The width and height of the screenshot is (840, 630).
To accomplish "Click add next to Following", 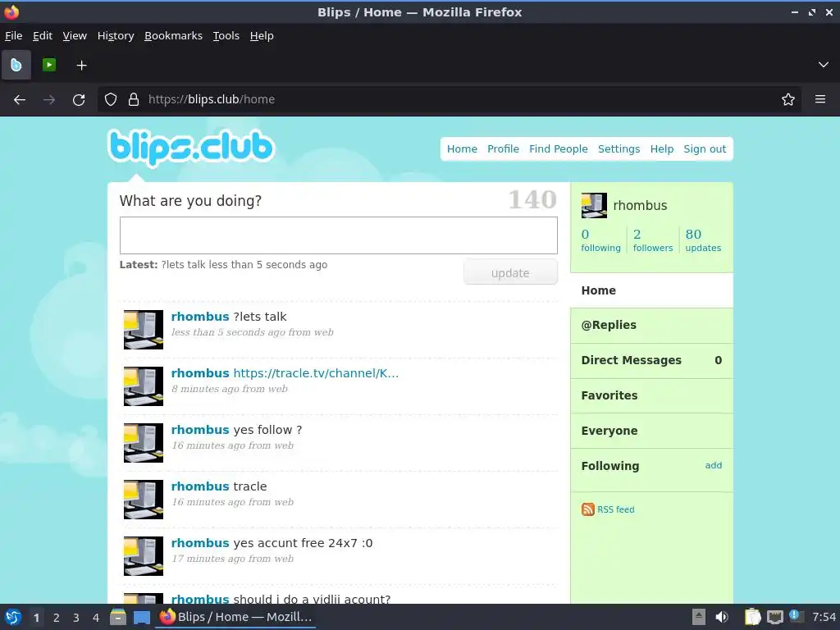I will pyautogui.click(x=713, y=466).
